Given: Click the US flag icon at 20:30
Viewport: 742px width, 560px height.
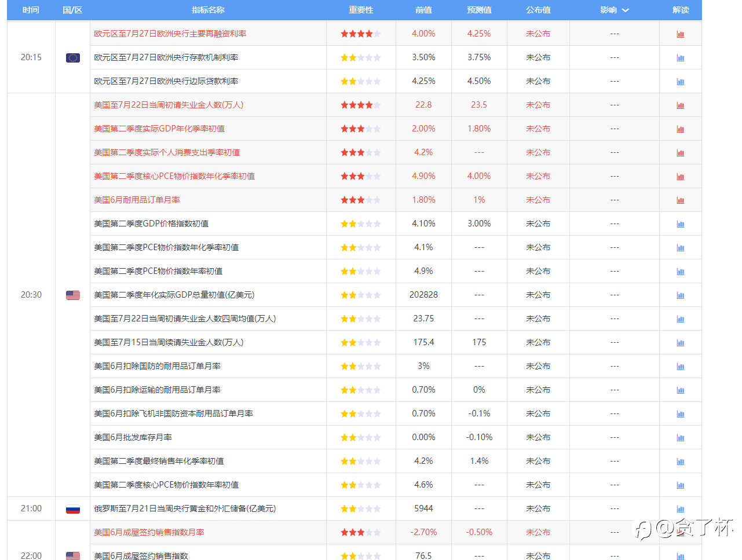Looking at the screenshot, I should (x=73, y=295).
